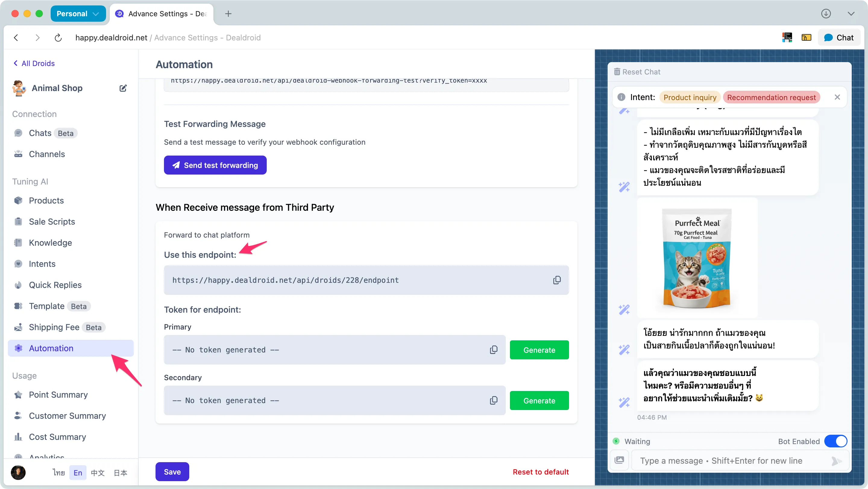
Task: Open the Personal profile dropdown
Action: tap(78, 14)
